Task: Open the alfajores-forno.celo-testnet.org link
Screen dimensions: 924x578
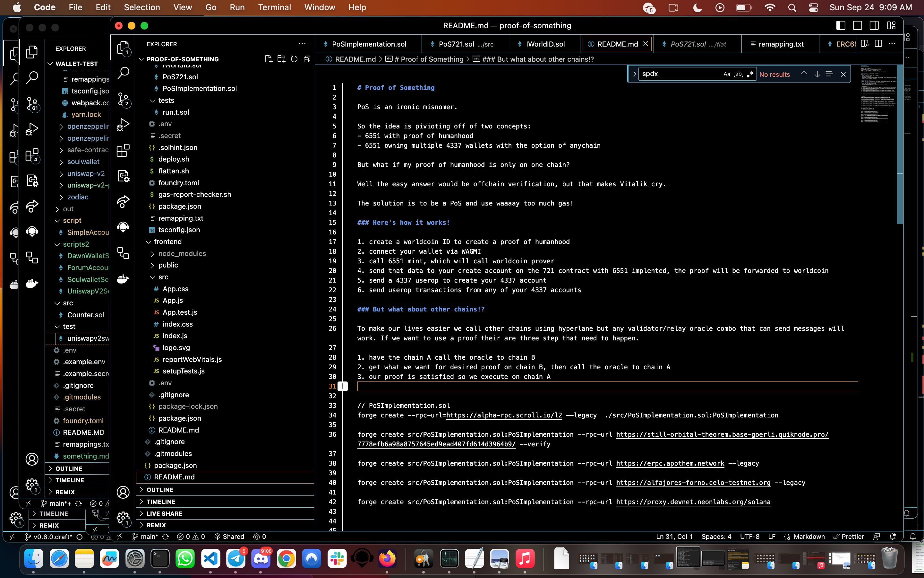Action: click(x=693, y=482)
